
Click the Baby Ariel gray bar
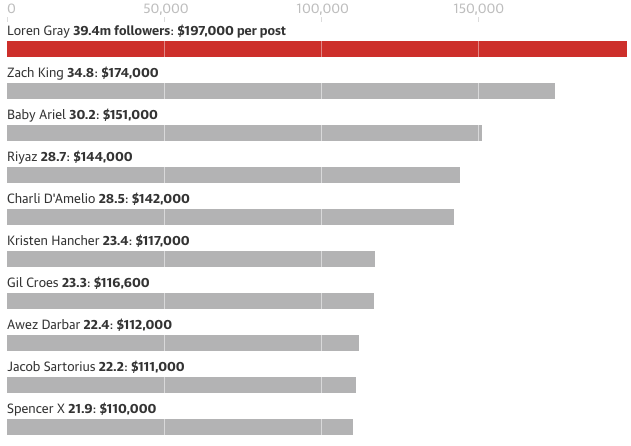click(x=244, y=133)
